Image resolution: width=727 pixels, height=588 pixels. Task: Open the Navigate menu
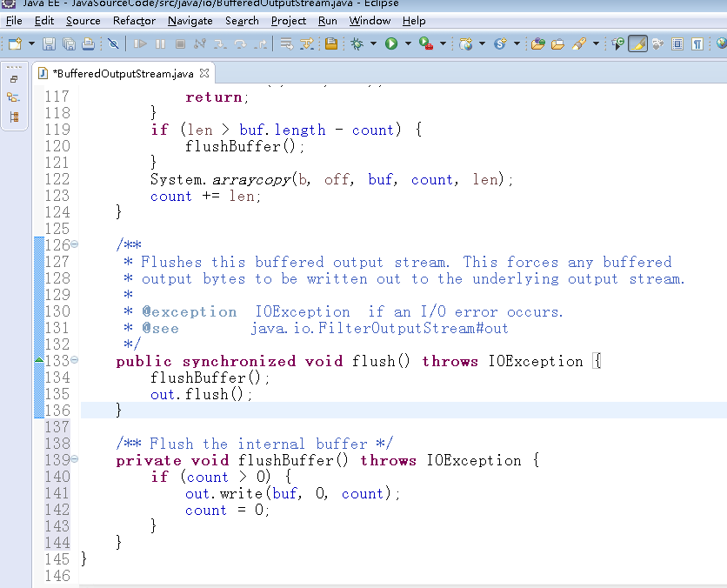(x=190, y=21)
